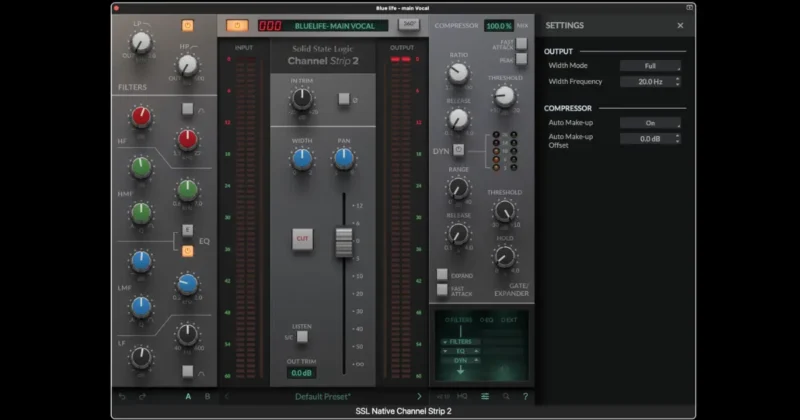Click the OUT TRIM 0.0 dB field

click(x=302, y=373)
